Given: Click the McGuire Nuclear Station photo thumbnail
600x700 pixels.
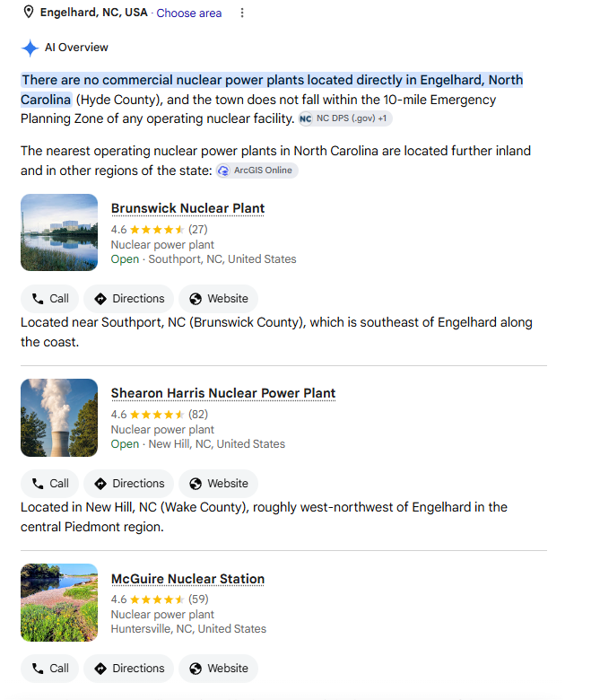Looking at the screenshot, I should point(59,603).
